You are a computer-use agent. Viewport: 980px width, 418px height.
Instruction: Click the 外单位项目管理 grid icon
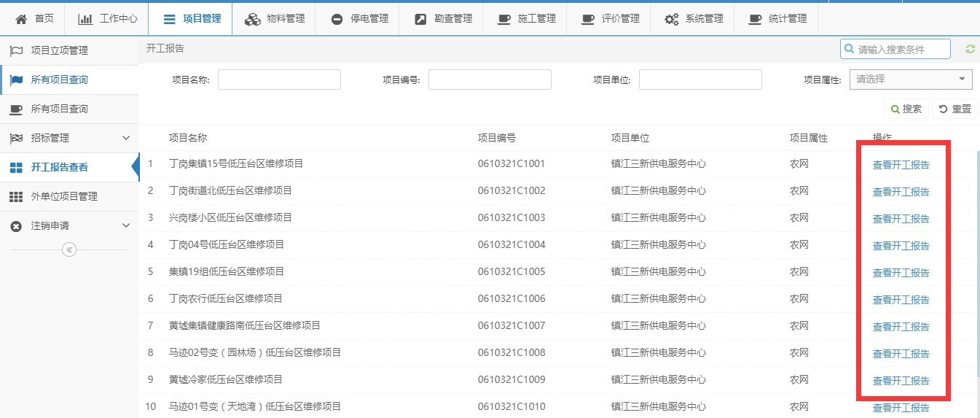(16, 196)
